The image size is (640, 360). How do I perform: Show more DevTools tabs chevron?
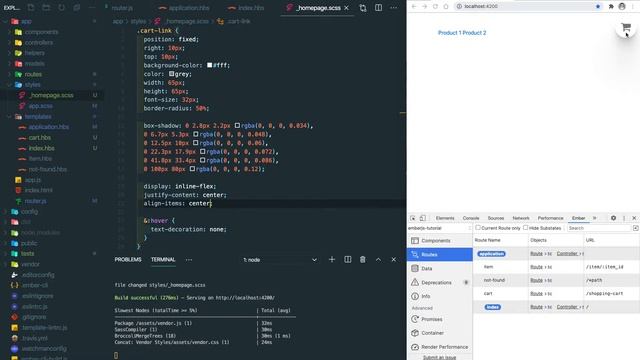coord(595,218)
